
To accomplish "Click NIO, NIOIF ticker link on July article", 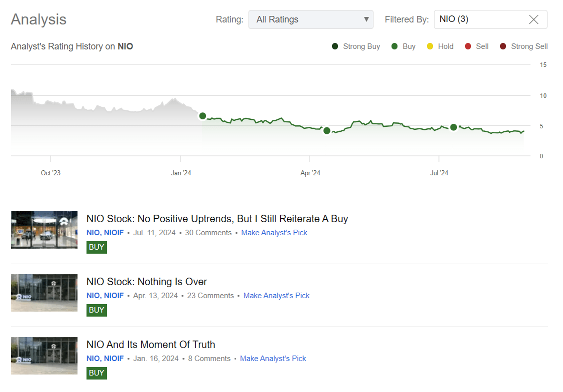I will point(105,233).
